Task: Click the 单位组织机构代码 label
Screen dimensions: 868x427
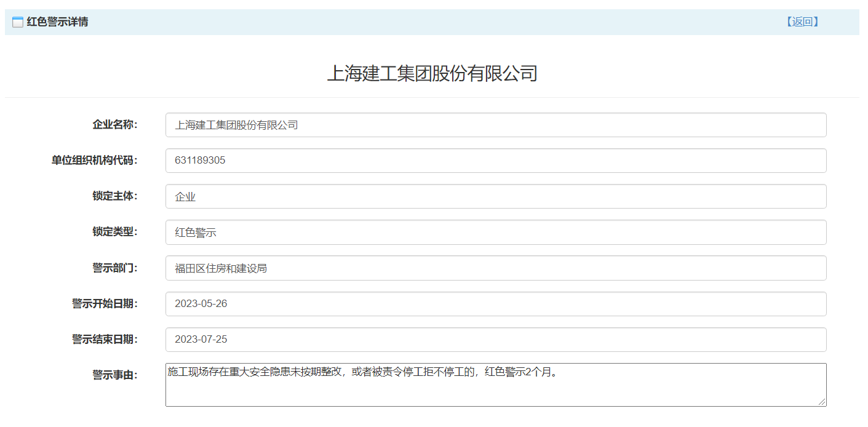Action: (x=95, y=161)
